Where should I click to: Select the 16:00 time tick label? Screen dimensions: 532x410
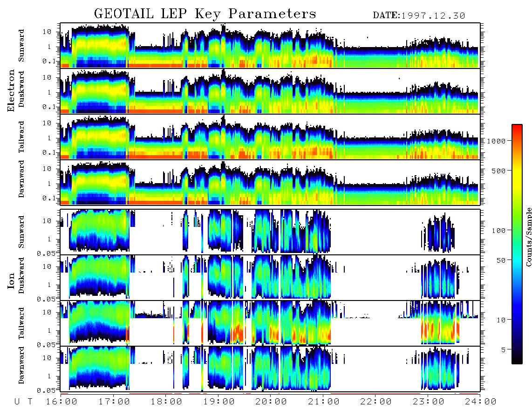click(62, 402)
